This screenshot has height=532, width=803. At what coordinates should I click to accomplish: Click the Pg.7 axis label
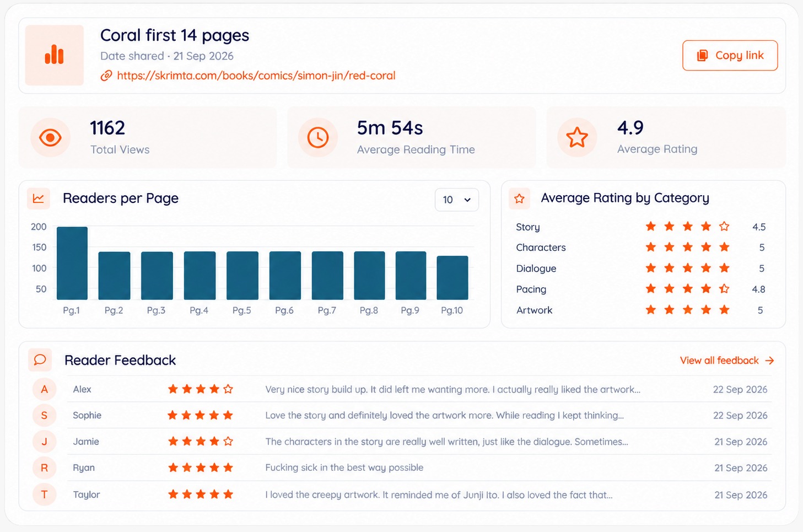(x=327, y=310)
